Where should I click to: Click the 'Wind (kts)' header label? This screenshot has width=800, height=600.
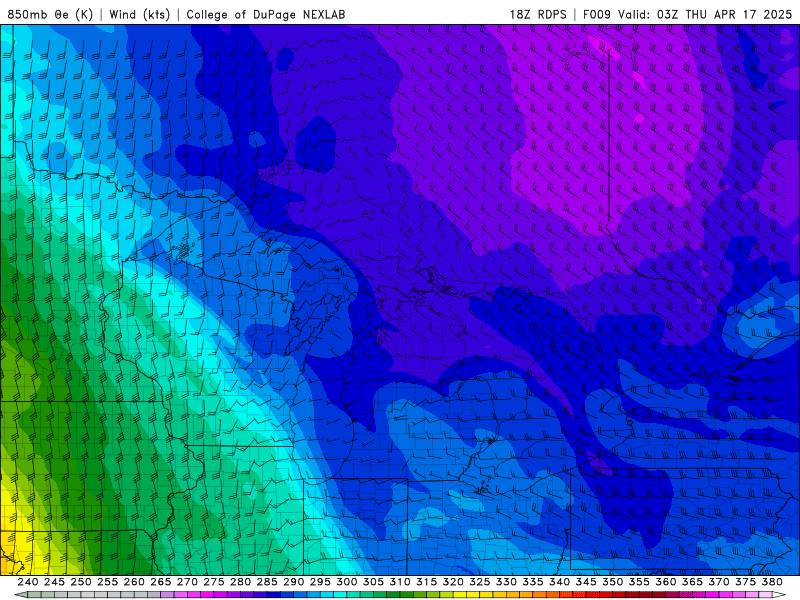[x=140, y=14]
